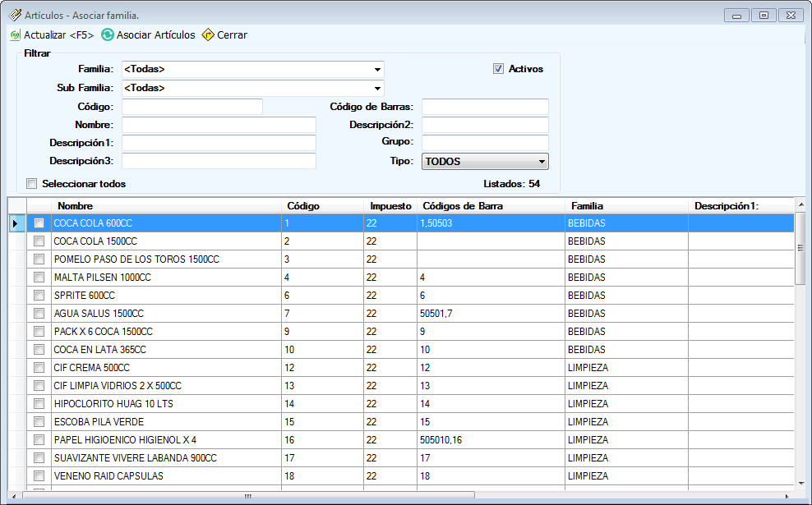Click Actualizar <F5> label
Viewport: 812px width, 505px height.
tap(59, 35)
